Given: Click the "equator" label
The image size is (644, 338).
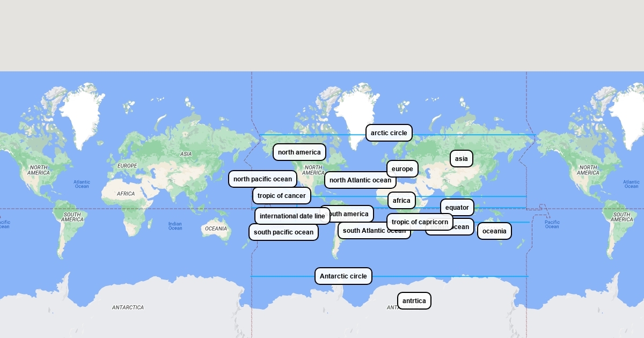Looking at the screenshot, I should pyautogui.click(x=457, y=208).
